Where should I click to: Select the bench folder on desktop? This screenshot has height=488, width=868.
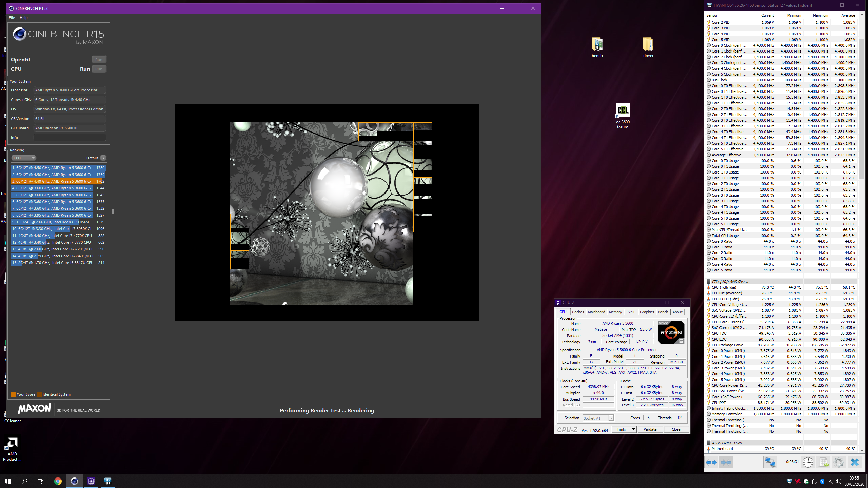pyautogui.click(x=597, y=47)
